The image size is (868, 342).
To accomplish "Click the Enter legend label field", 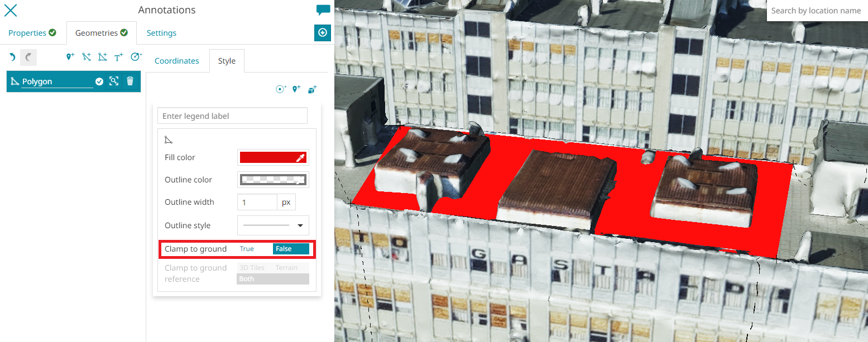I will click(x=232, y=116).
